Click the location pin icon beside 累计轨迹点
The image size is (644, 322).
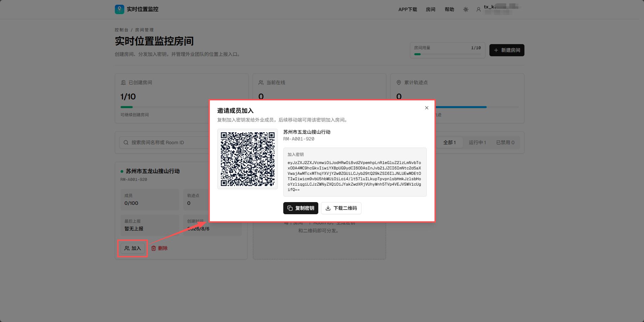399,83
